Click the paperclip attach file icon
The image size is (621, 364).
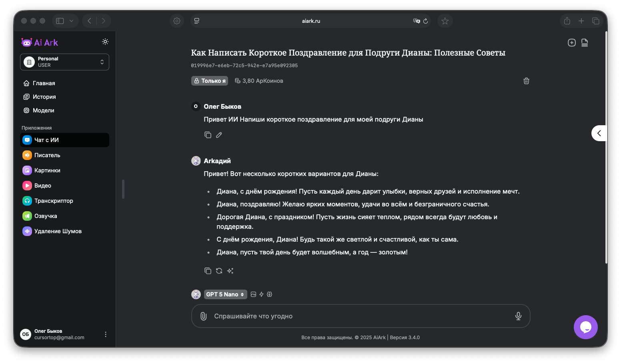tap(203, 316)
